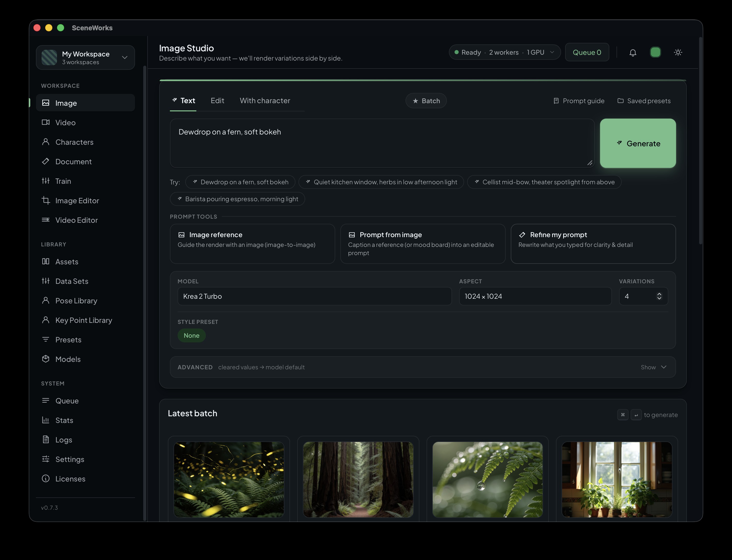The image size is (732, 560).
Task: Go to Characters via its person icon
Action: [x=46, y=142]
